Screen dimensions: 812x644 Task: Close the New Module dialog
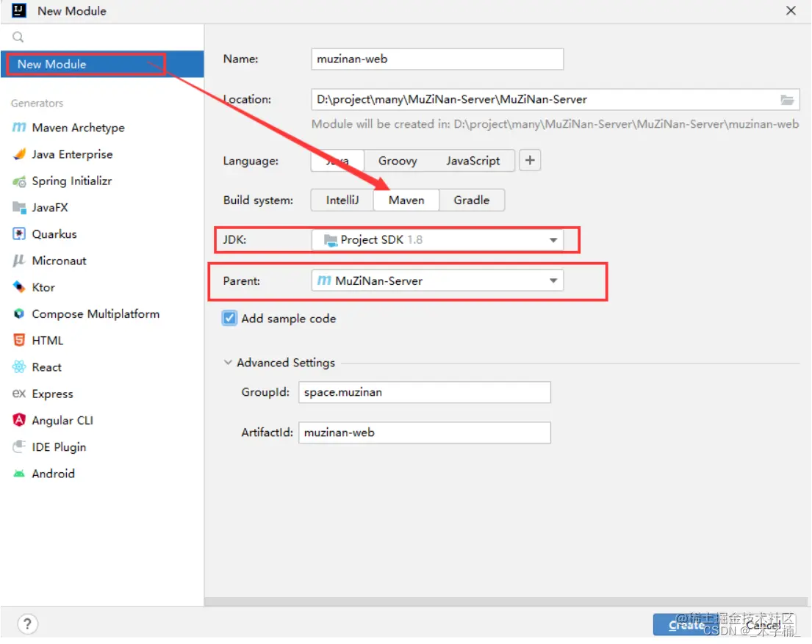click(791, 10)
